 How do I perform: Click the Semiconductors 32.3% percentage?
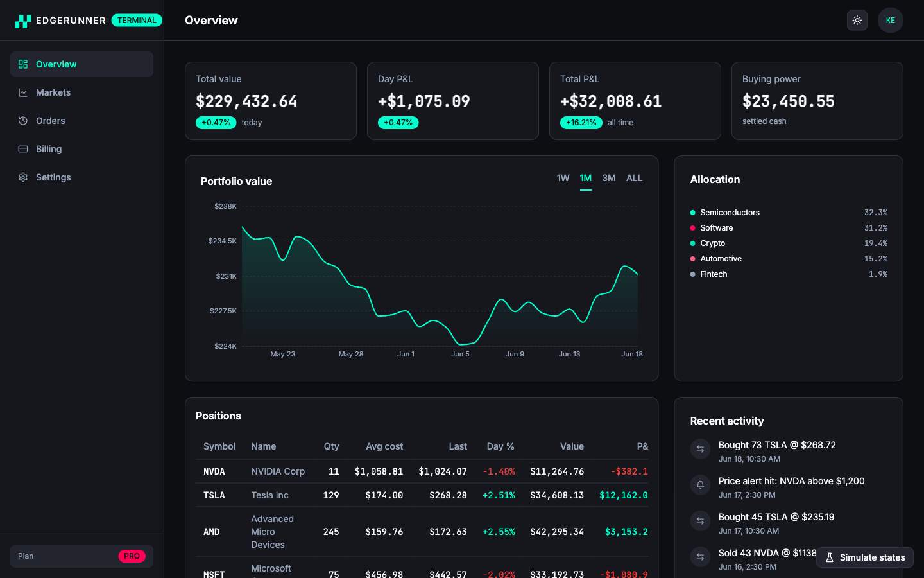point(876,213)
